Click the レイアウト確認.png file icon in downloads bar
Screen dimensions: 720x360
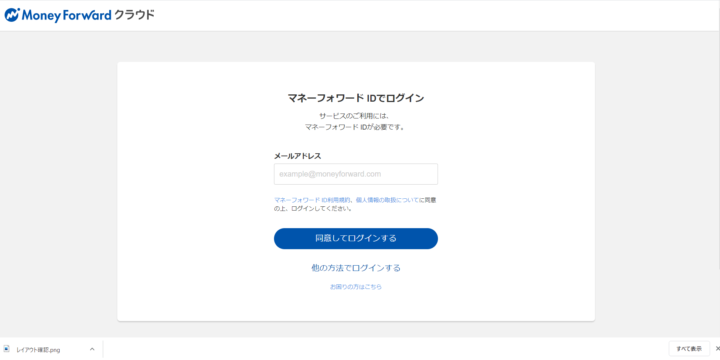[x=6, y=349]
